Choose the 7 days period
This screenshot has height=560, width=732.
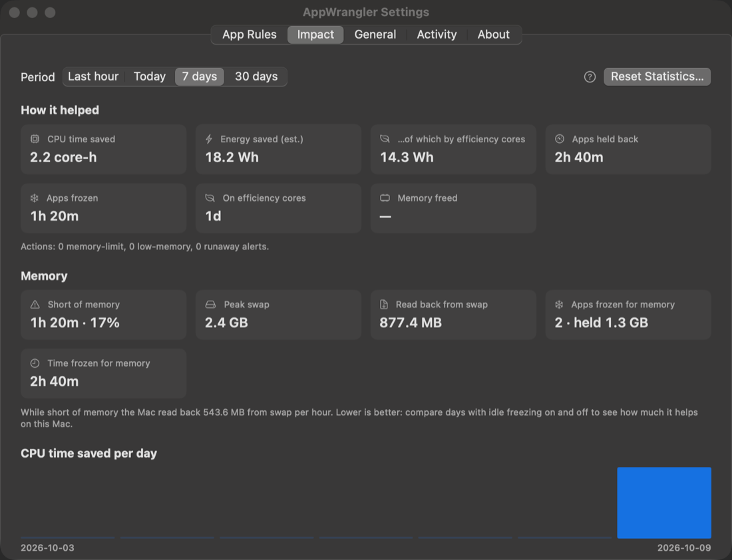pyautogui.click(x=200, y=76)
